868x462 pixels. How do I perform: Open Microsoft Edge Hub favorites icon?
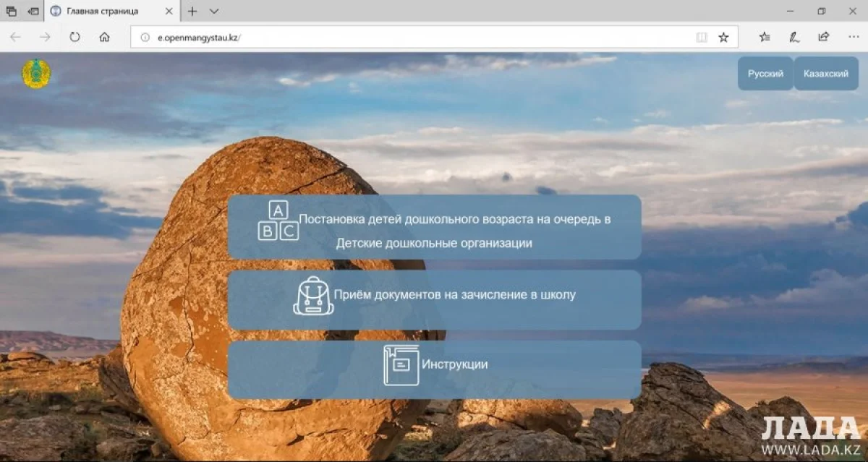[765, 37]
